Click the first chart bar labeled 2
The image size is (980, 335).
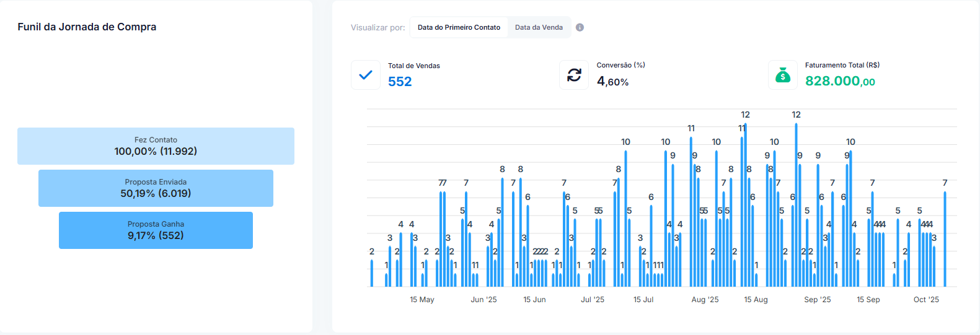point(372,273)
